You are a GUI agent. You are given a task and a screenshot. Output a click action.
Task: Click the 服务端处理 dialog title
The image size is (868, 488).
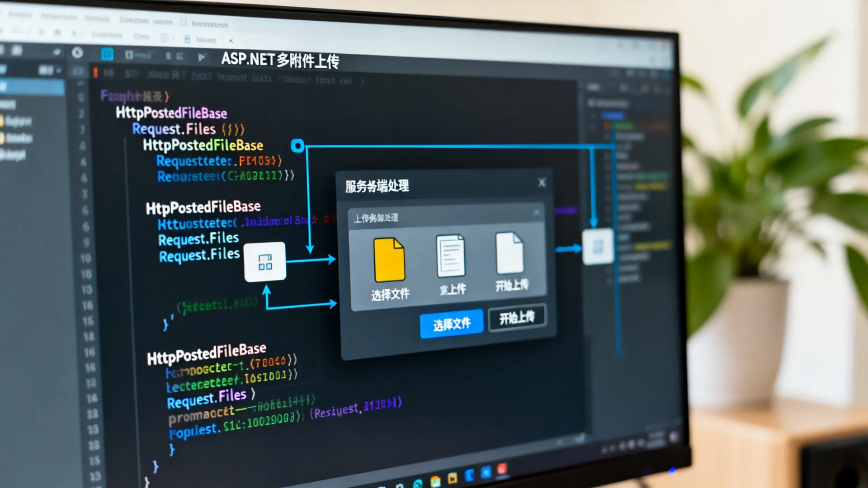(x=377, y=186)
